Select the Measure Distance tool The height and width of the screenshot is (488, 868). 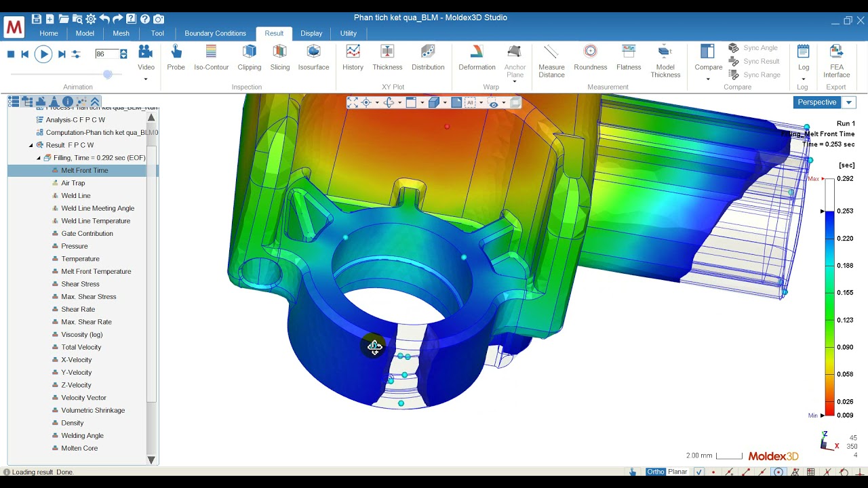pyautogui.click(x=551, y=61)
